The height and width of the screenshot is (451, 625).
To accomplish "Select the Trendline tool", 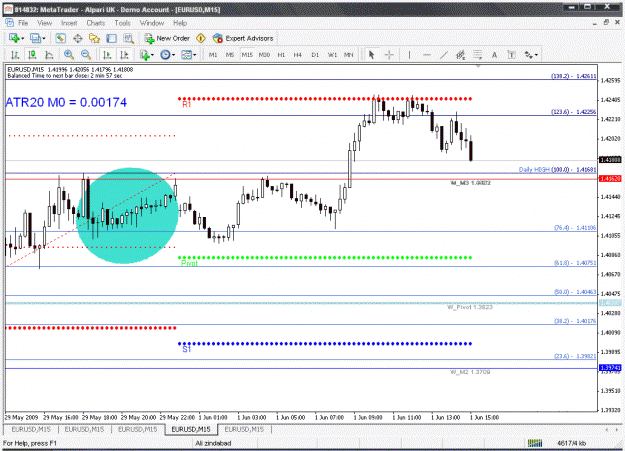I will (443, 55).
